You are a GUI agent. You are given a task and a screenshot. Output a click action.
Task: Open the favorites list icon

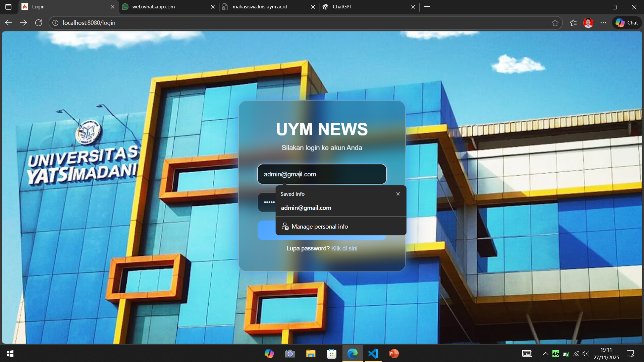click(573, 23)
